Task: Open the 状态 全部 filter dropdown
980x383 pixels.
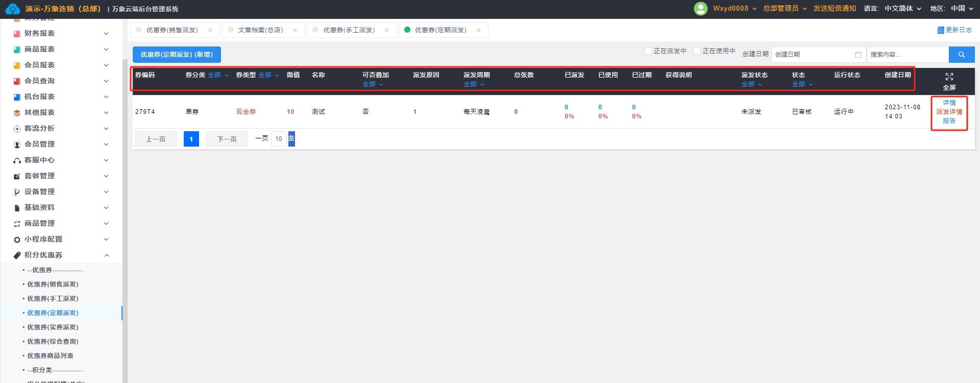Action: pyautogui.click(x=802, y=84)
